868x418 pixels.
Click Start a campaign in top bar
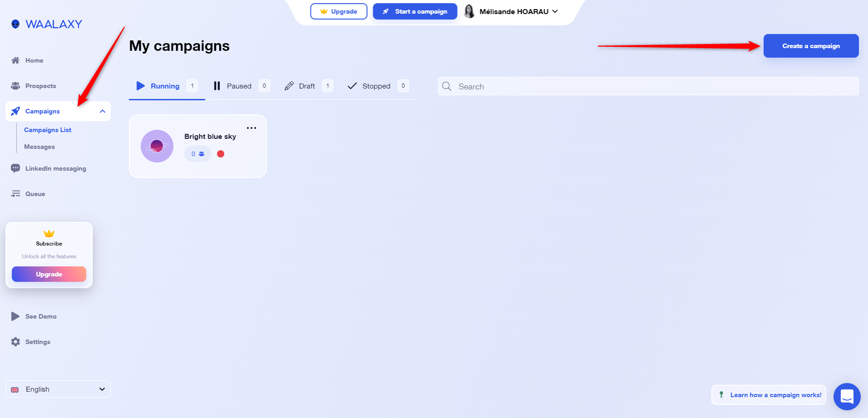415,11
